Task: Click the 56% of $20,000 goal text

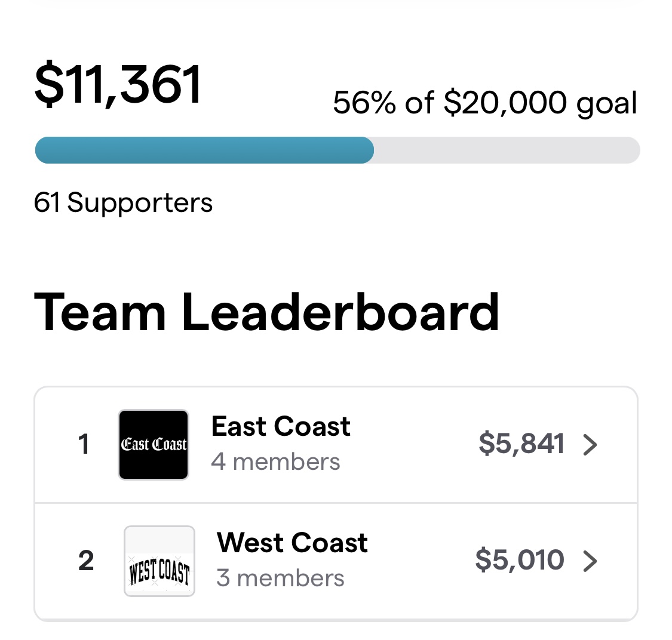Action: (485, 103)
